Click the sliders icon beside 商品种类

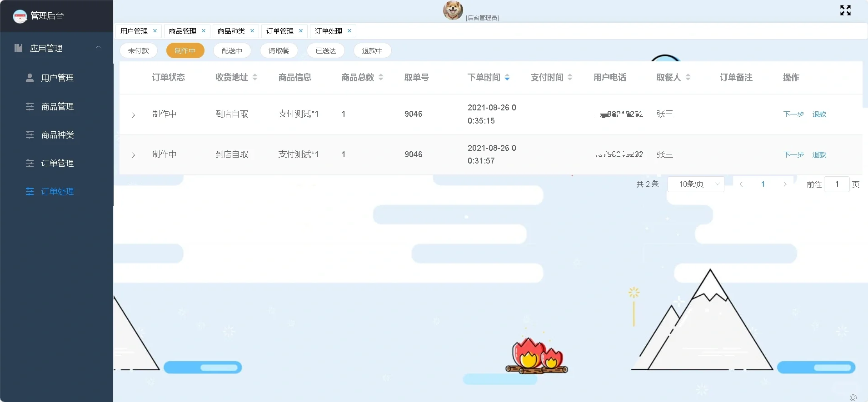(30, 135)
